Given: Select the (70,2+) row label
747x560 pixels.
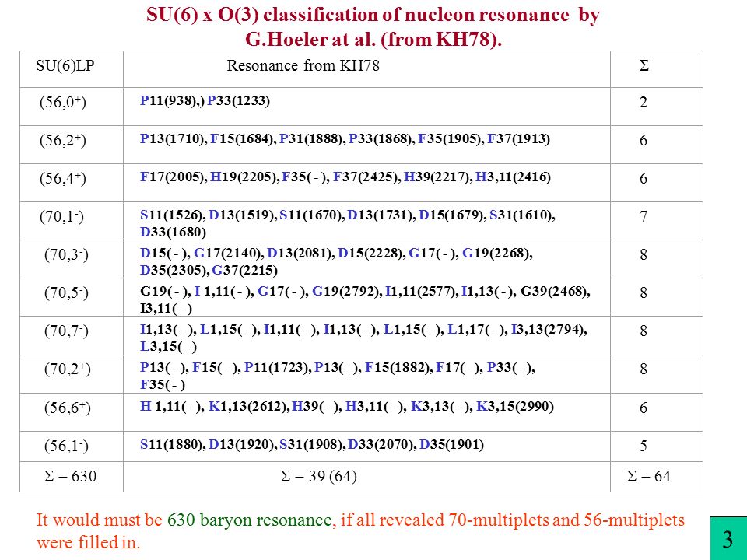Looking at the screenshot, I should tap(67, 369).
